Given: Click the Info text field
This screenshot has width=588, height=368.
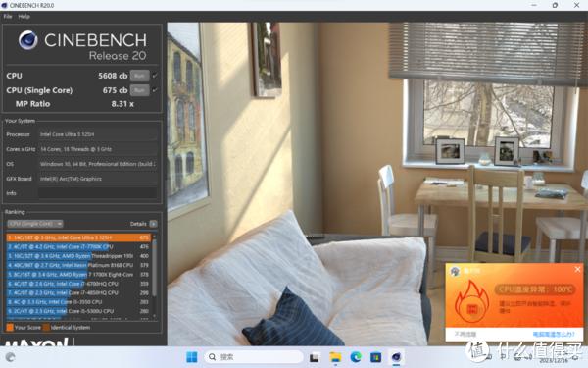Looking at the screenshot, I should (97, 193).
